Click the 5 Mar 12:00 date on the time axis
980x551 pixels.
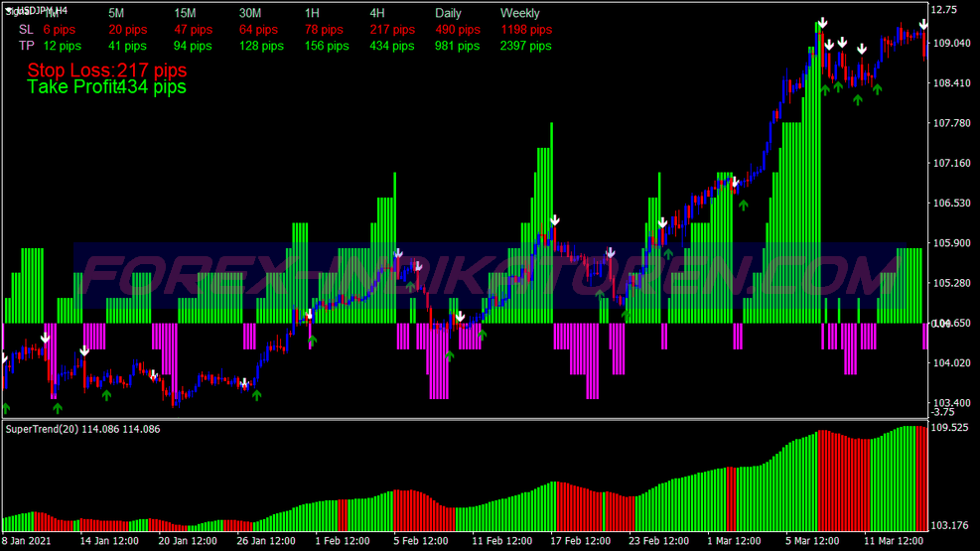(x=810, y=542)
